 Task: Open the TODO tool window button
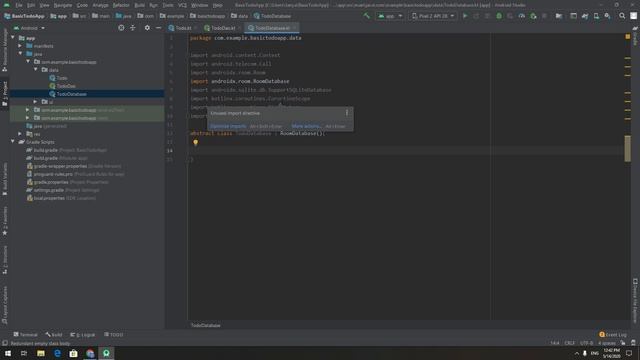click(113, 334)
